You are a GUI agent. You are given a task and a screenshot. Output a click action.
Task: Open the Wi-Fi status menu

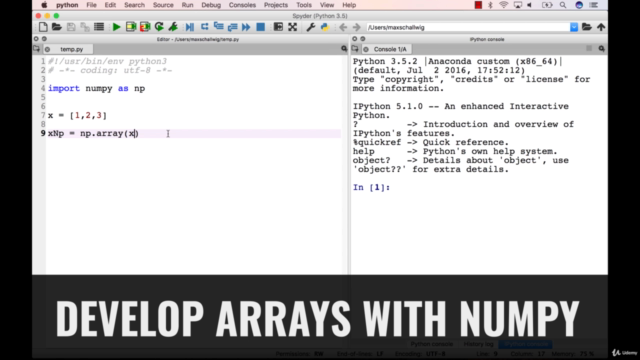(x=504, y=5)
